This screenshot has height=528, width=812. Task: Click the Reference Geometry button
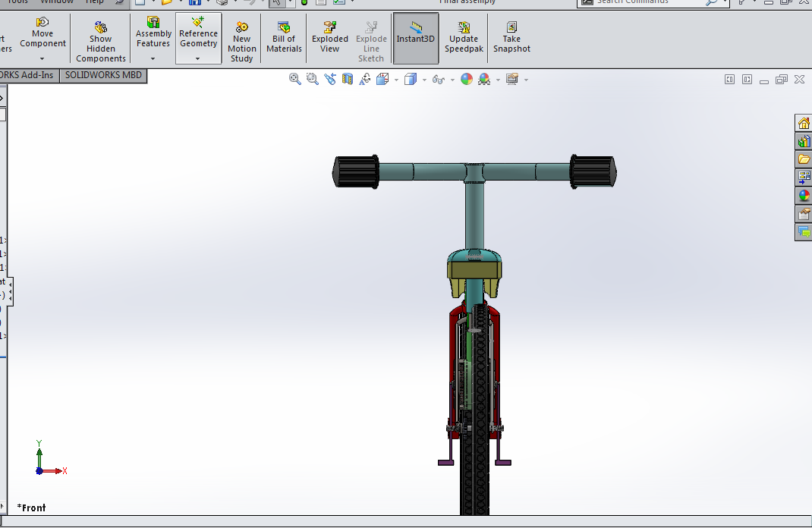click(x=198, y=32)
